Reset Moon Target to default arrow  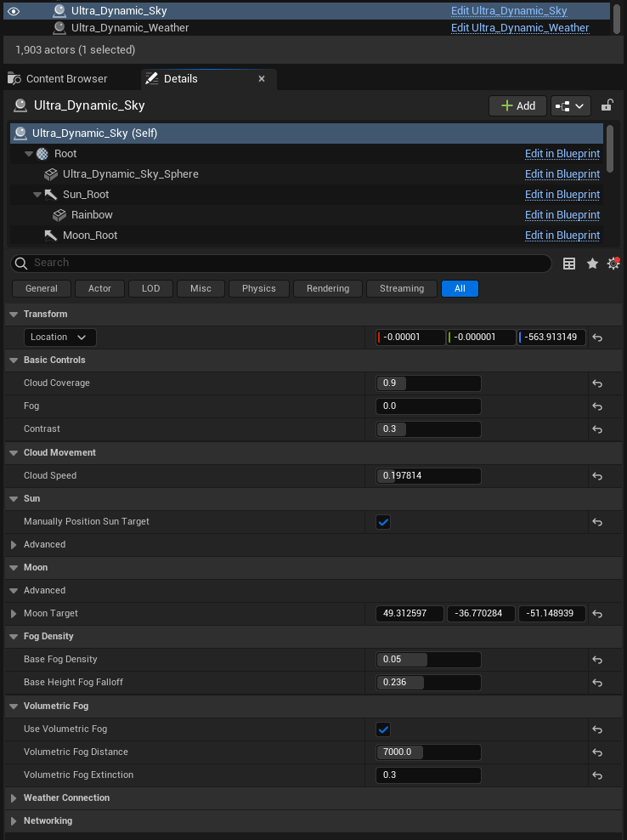click(x=597, y=614)
